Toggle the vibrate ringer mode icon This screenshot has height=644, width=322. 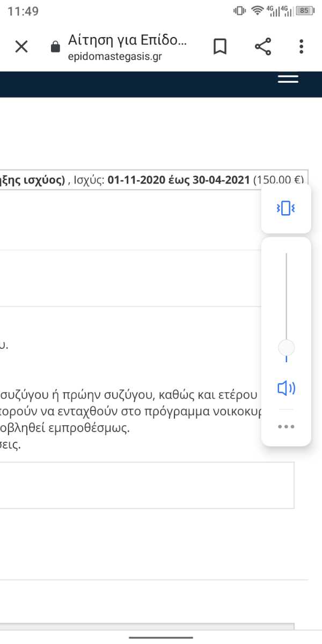click(x=286, y=208)
